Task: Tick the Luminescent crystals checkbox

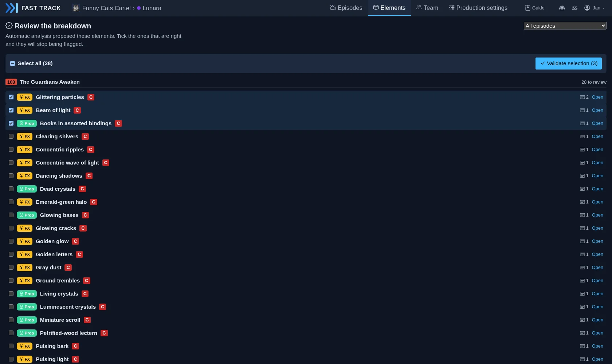Action: click(x=11, y=307)
